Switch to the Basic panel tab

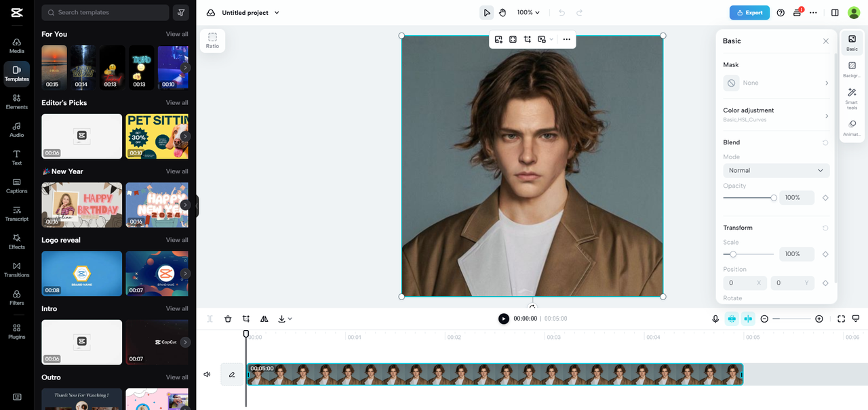(x=852, y=43)
